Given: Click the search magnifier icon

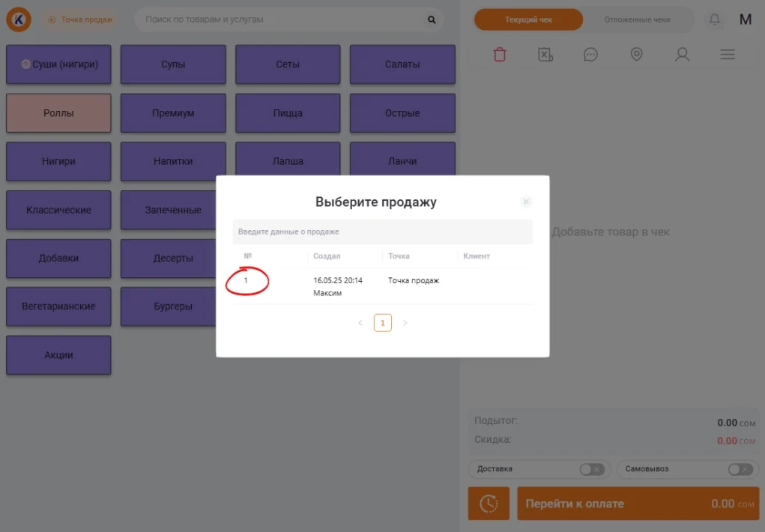Looking at the screenshot, I should tap(432, 19).
